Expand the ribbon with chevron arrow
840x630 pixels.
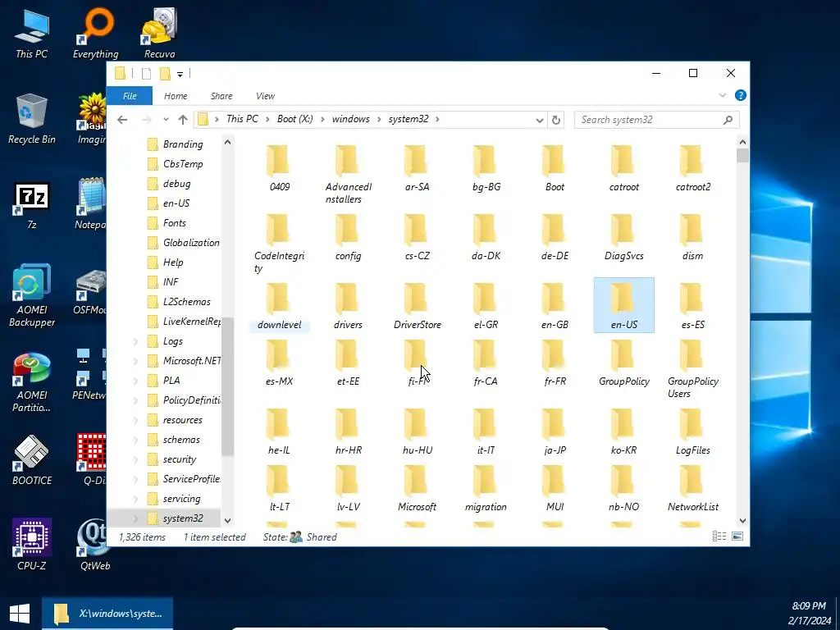tap(722, 95)
